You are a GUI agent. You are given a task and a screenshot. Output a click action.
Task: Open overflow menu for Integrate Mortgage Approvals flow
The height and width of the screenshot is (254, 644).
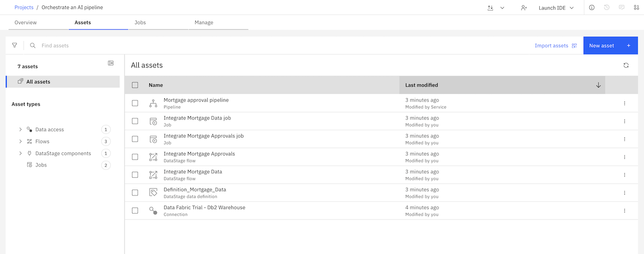624,157
